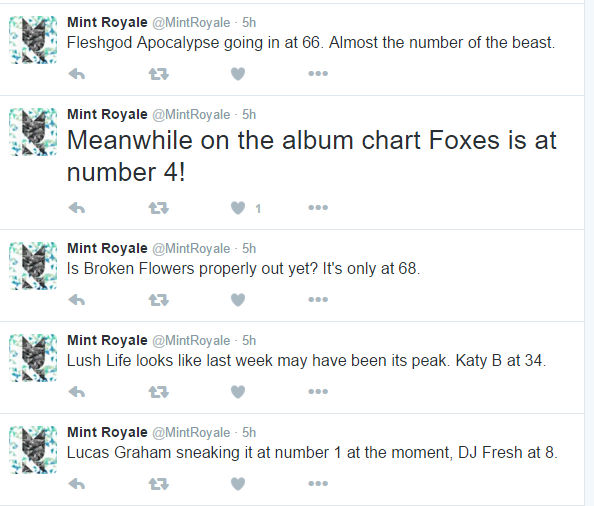The width and height of the screenshot is (594, 506).
Task: Retweet the Fleshgod Apocalypse tweet
Action: [x=158, y=74]
